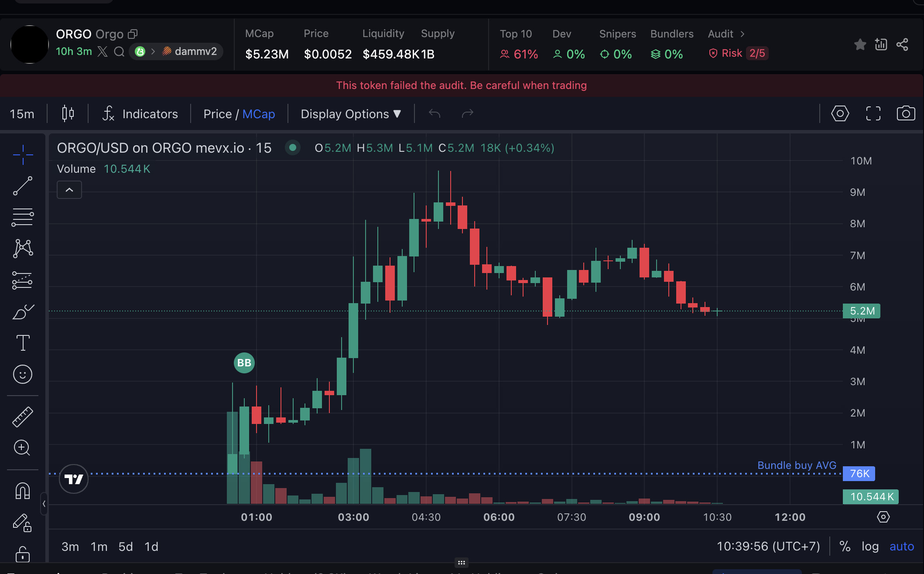Open the forecasting and position tools
Viewport: 924px width, 574px height.
coord(23,280)
